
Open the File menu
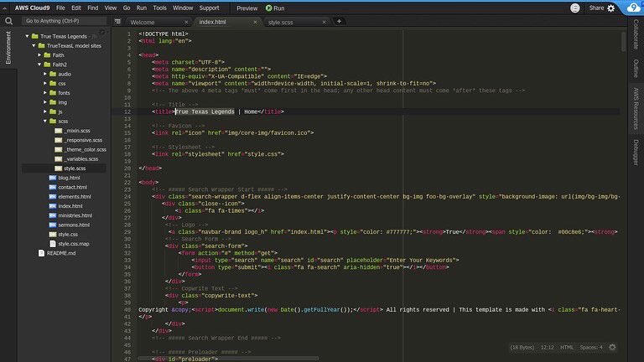coord(60,8)
